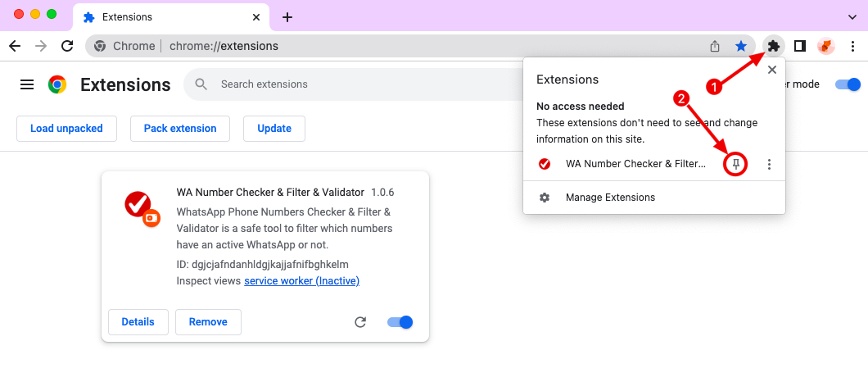This screenshot has width=868, height=382.
Task: Open the side panel icon
Action: (799, 46)
